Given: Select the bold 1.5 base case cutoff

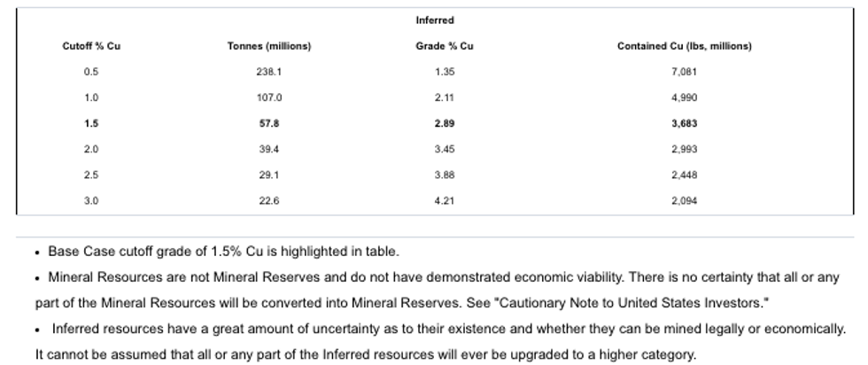Looking at the screenshot, I should (91, 124).
